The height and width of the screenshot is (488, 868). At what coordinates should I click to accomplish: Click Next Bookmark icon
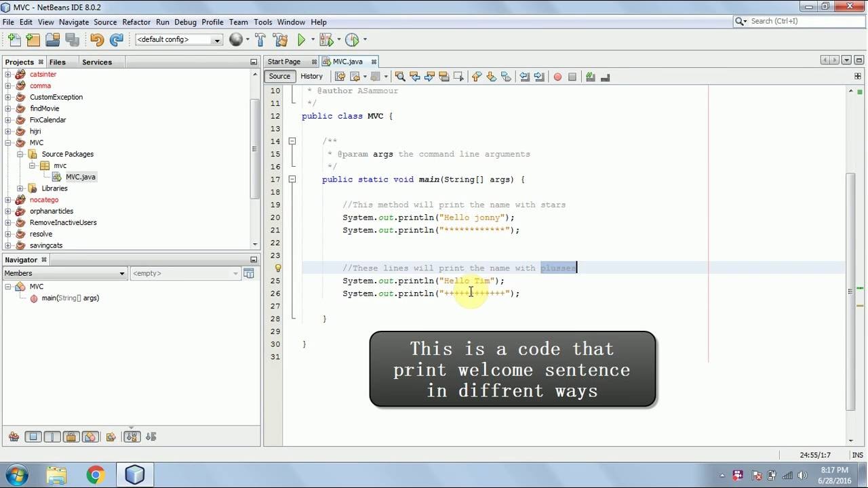click(491, 77)
